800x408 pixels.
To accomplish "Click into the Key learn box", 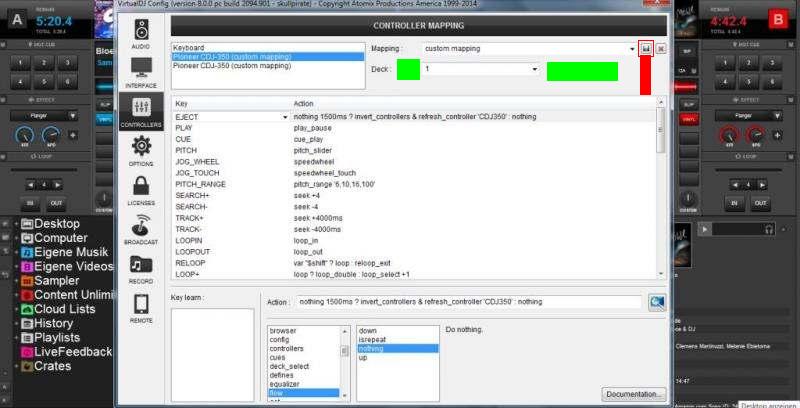I will 212,354.
